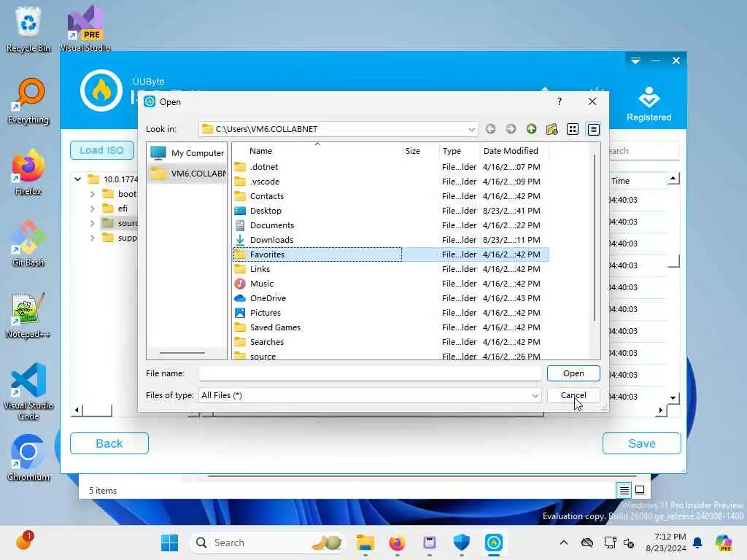
Task: Select the Downloads folder
Action: [271, 240]
